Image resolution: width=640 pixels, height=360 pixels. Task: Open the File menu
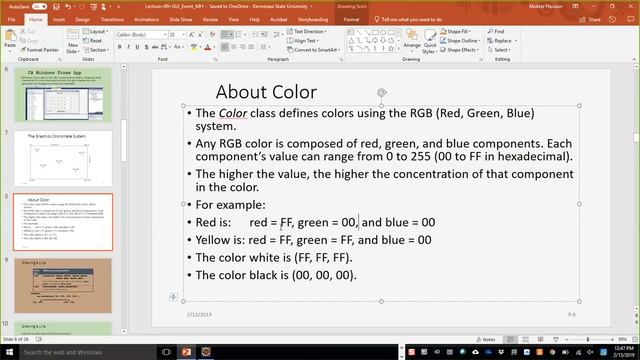(x=11, y=20)
